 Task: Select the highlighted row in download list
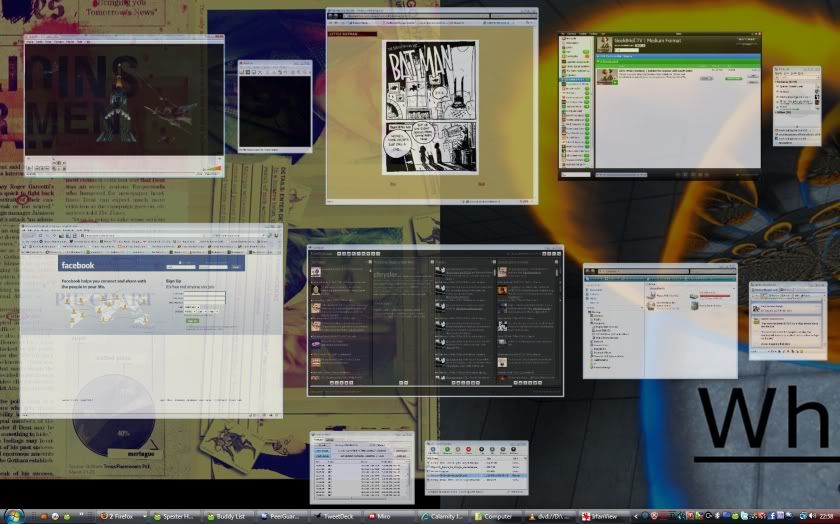coord(477,476)
